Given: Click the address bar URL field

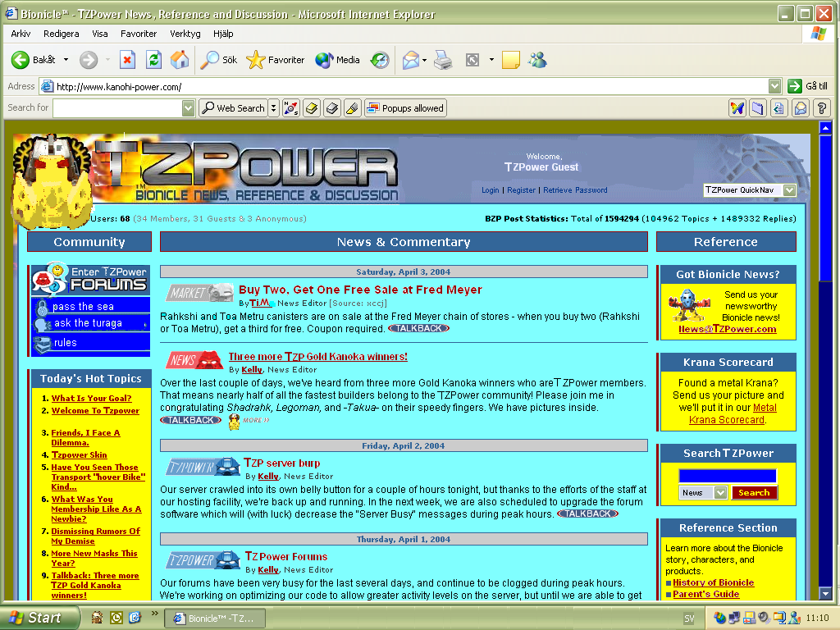Looking at the screenshot, I should click(x=411, y=86).
